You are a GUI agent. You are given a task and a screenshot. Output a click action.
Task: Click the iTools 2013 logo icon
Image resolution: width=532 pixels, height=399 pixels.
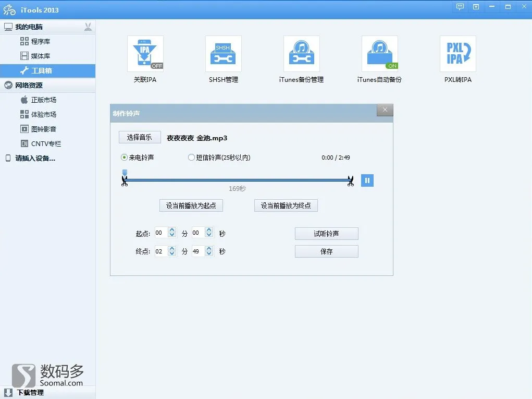tap(9, 10)
